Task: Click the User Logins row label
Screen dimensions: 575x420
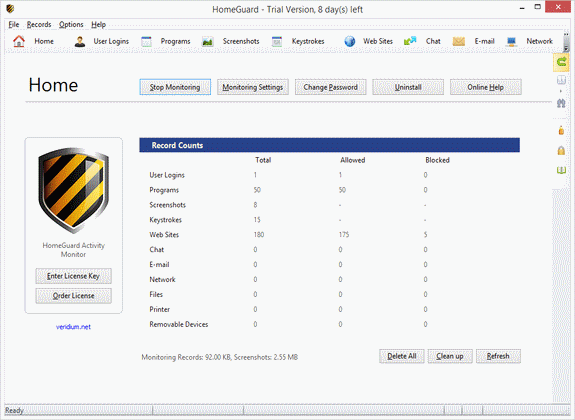Action: (x=167, y=175)
